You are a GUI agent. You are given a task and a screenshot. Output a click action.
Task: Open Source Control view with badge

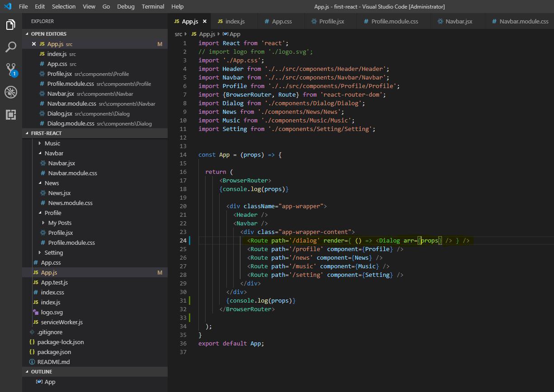point(11,70)
